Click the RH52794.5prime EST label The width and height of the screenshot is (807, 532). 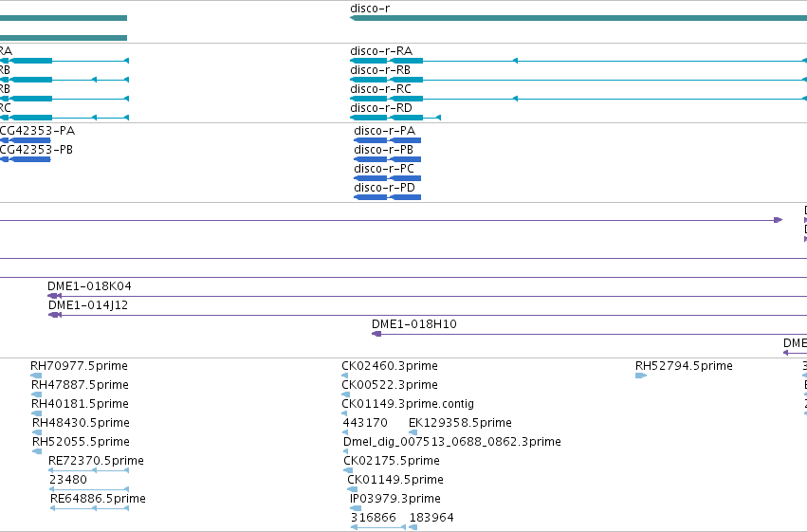(684, 366)
